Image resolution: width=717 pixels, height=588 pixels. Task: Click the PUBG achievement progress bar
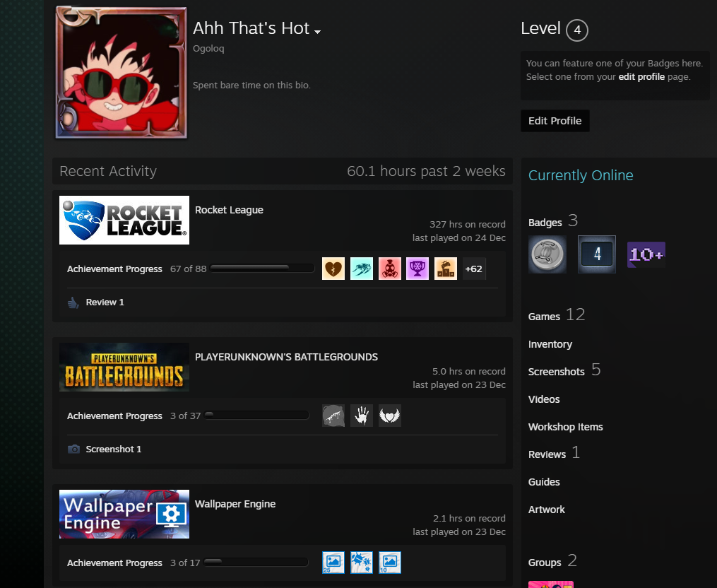click(256, 415)
